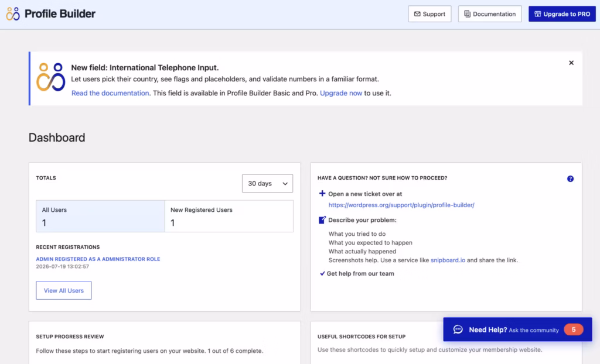This screenshot has height=364, width=600.
Task: Open Read the documentation link
Action: click(110, 93)
